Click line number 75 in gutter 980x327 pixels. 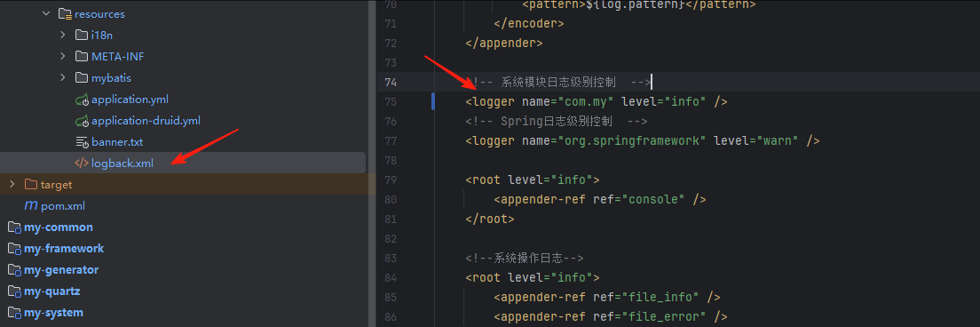[391, 101]
